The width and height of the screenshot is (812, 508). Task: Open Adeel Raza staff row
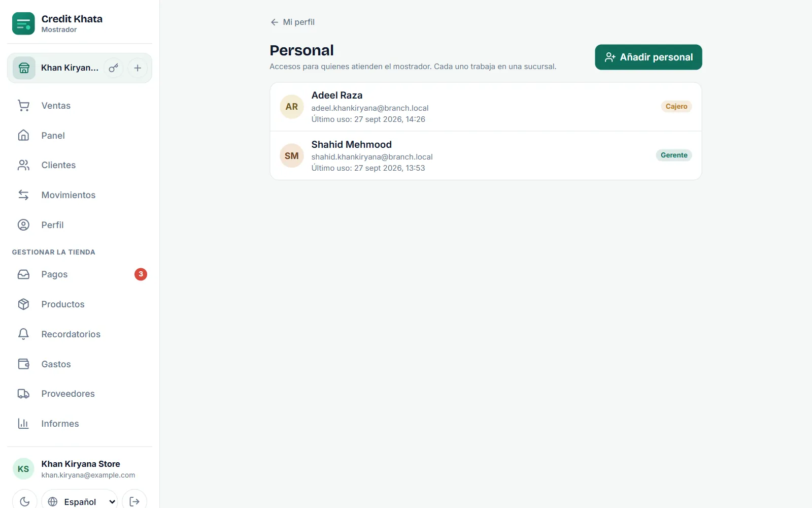pyautogui.click(x=486, y=107)
